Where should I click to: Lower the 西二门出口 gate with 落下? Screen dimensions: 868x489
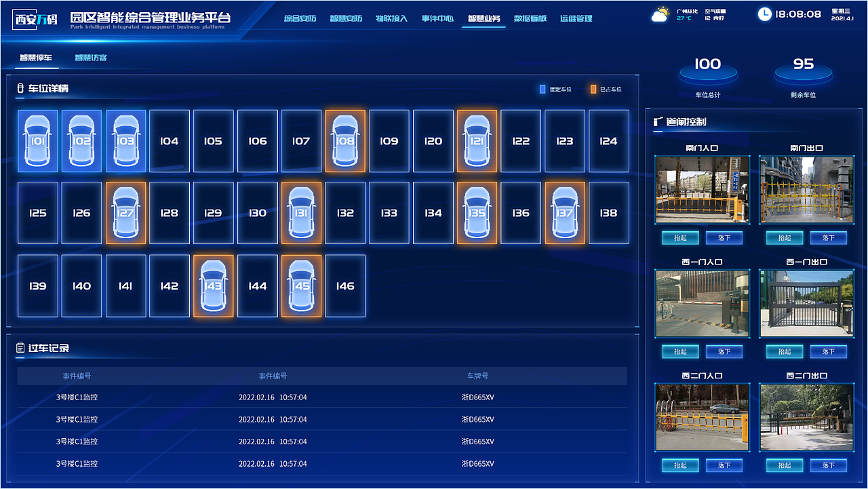click(x=829, y=466)
